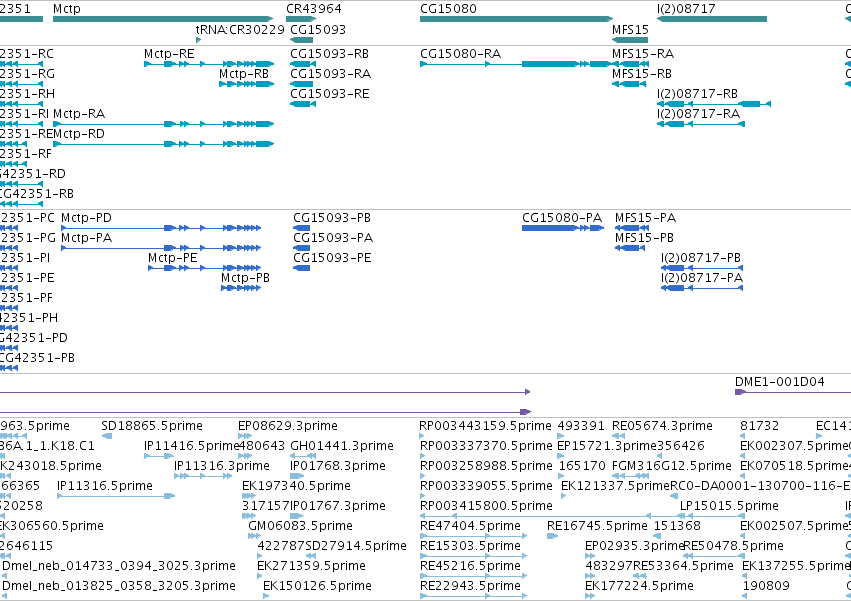Click protein l(2)08717-PB label

click(x=701, y=258)
